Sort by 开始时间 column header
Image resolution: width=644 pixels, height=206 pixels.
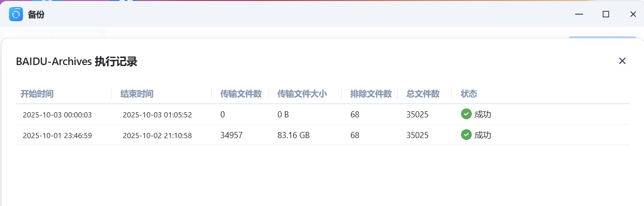tap(37, 93)
